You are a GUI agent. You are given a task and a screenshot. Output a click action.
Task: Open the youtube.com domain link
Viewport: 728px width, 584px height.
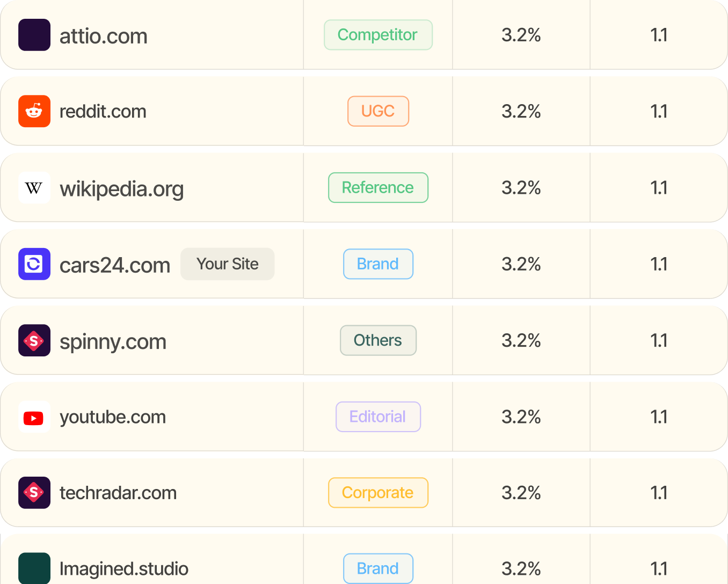pyautogui.click(x=112, y=417)
